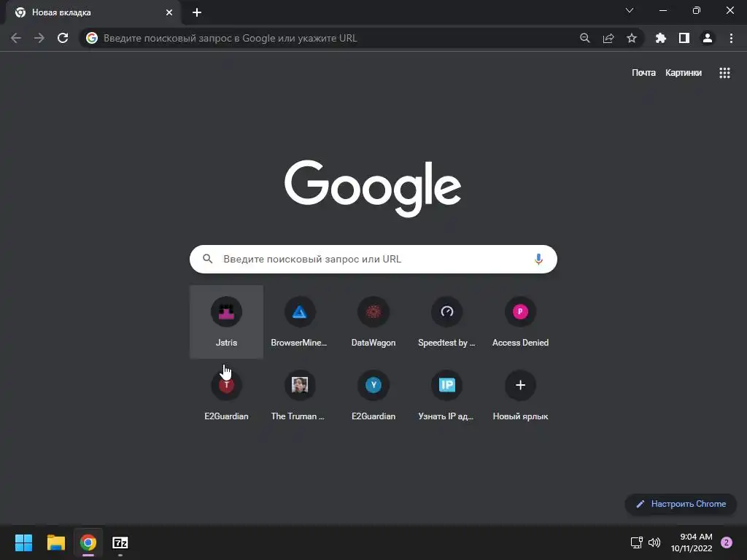The image size is (747, 560).
Task: Start voice search with microphone icon
Action: pos(538,259)
